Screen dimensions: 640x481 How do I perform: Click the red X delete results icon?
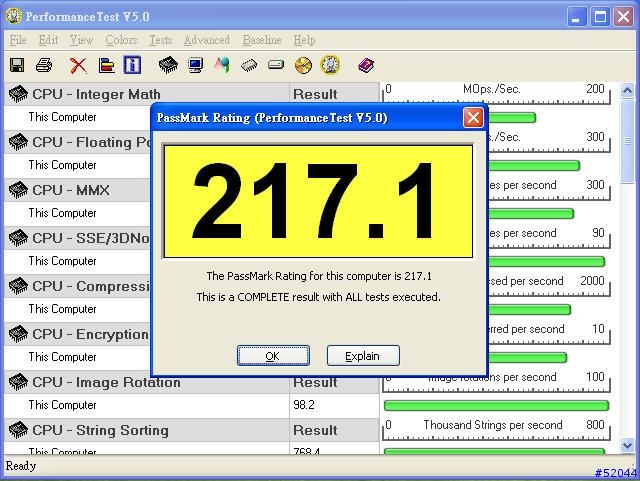click(78, 65)
